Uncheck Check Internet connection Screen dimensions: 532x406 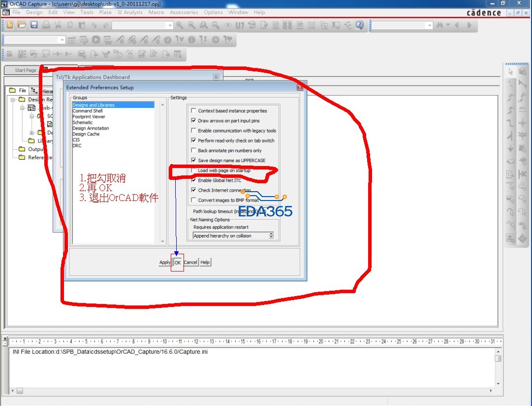coord(194,190)
